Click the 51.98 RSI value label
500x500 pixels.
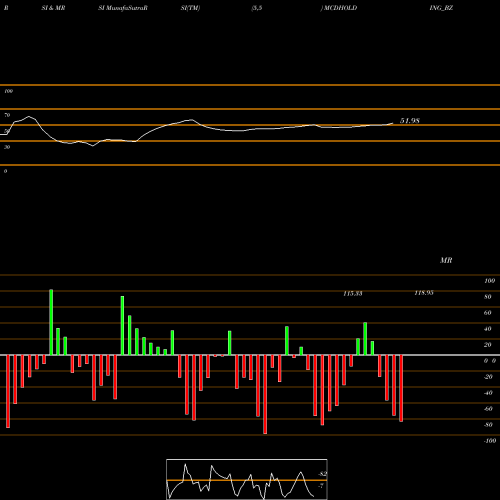[x=410, y=121]
